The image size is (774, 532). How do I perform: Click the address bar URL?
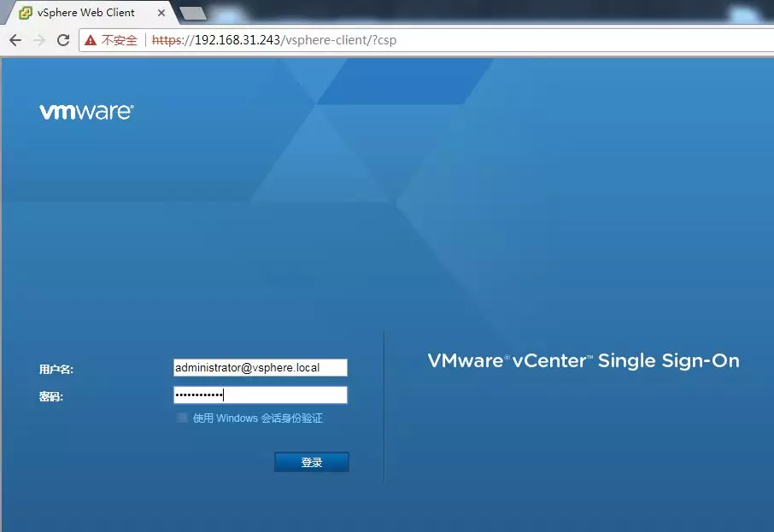tap(274, 40)
